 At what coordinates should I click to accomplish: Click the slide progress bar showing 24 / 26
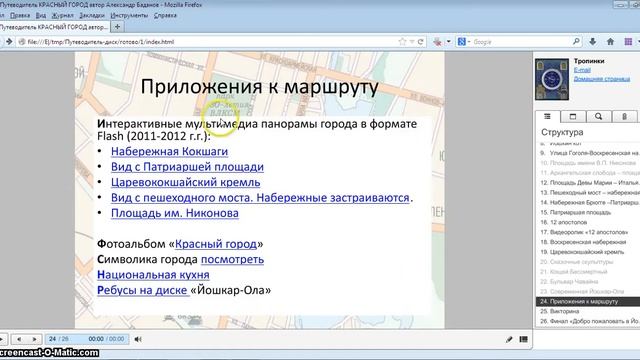tap(87, 339)
